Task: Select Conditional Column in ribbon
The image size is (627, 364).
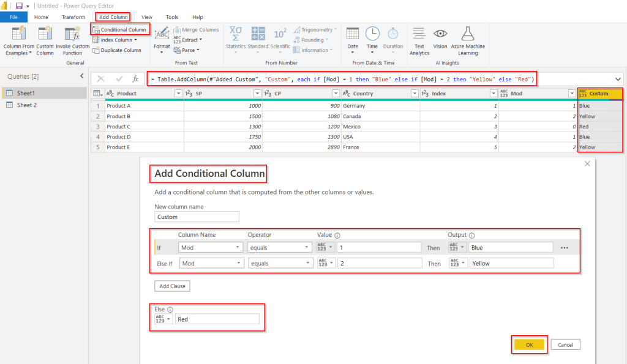Action: [119, 29]
